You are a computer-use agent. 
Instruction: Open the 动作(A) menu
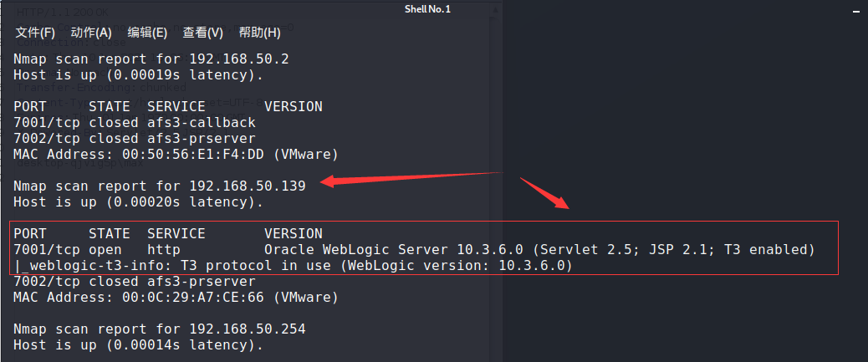tap(91, 33)
